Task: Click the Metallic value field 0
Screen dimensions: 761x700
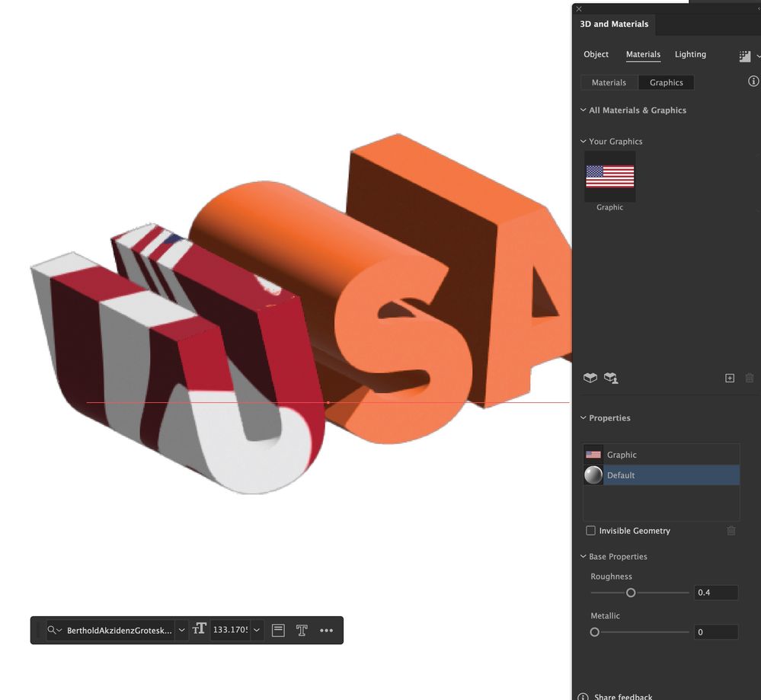Action: click(x=716, y=632)
